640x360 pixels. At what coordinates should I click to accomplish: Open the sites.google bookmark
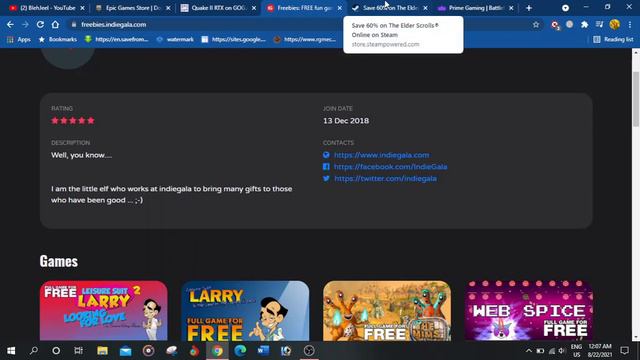234,40
